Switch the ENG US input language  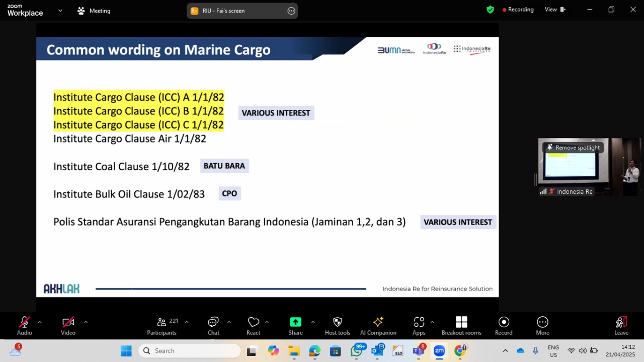tap(553, 351)
